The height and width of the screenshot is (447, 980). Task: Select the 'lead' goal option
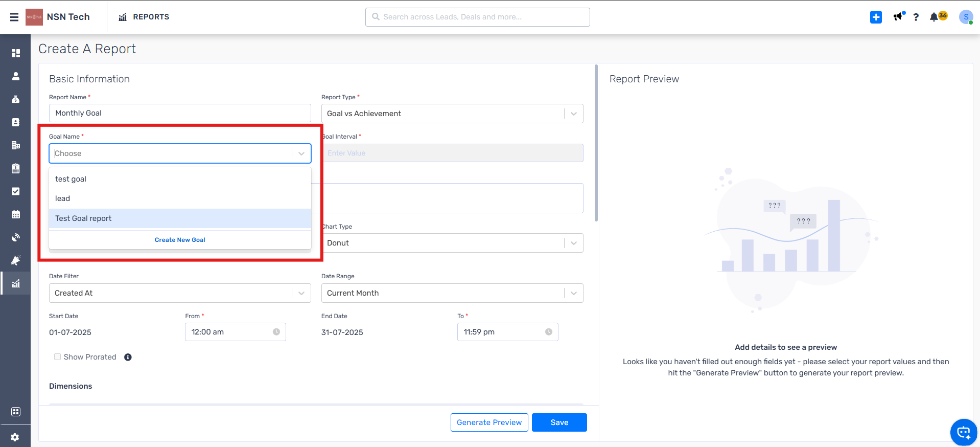[x=180, y=198]
